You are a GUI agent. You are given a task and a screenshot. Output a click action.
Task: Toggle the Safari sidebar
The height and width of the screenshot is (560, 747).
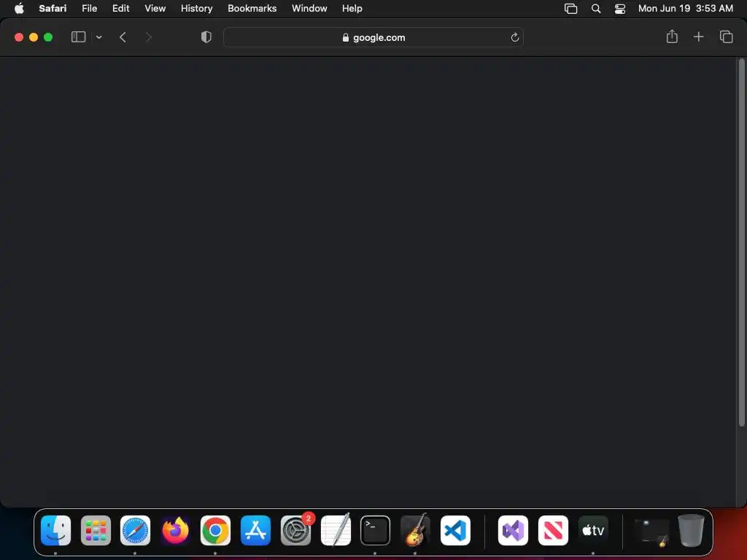tap(78, 37)
